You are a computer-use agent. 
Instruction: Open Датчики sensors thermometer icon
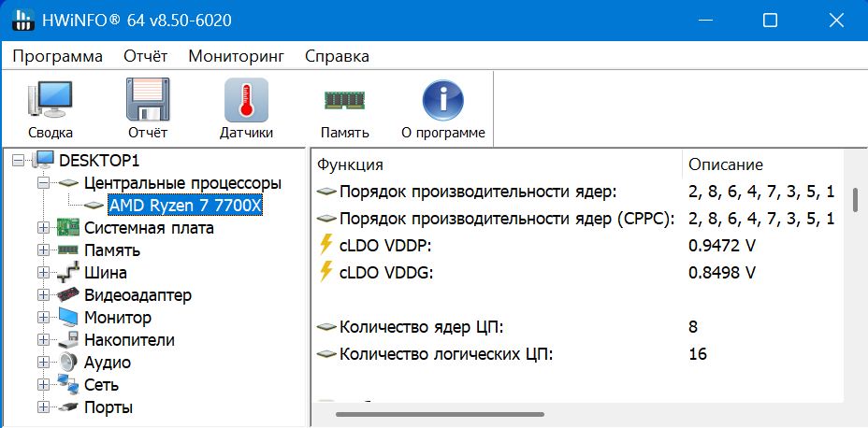tap(246, 100)
